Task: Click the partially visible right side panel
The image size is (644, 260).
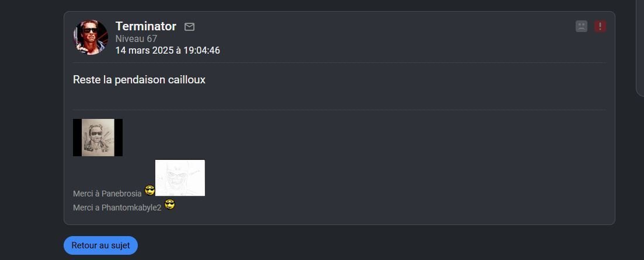Action: pos(640,47)
